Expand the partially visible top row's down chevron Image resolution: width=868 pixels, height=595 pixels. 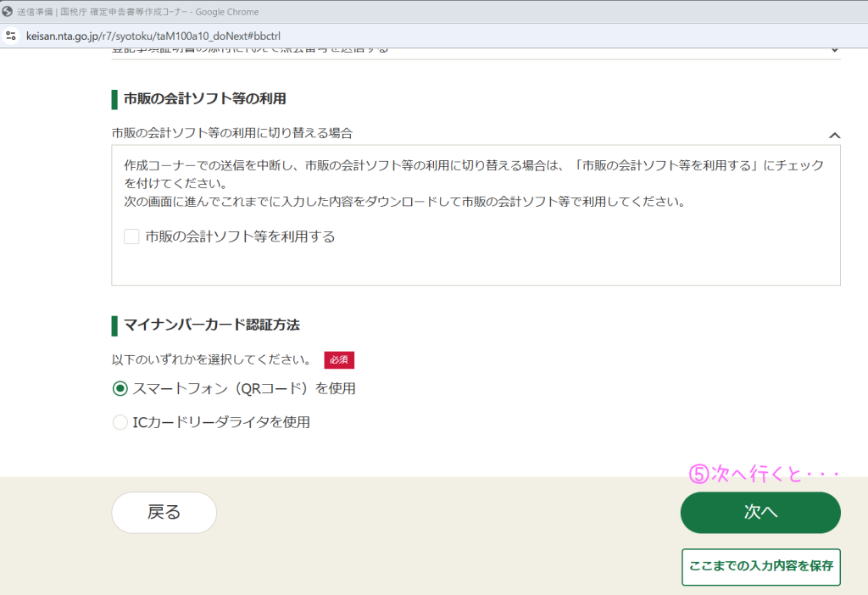(x=834, y=49)
